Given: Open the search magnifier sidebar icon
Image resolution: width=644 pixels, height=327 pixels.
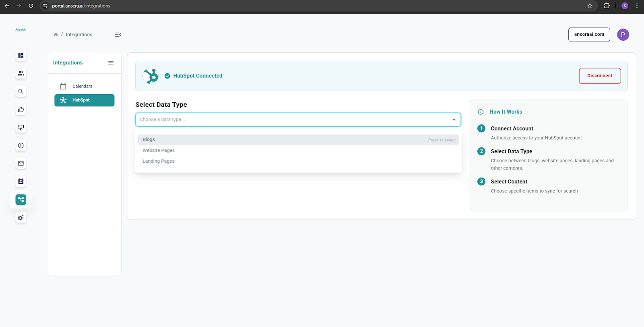Looking at the screenshot, I should [21, 91].
